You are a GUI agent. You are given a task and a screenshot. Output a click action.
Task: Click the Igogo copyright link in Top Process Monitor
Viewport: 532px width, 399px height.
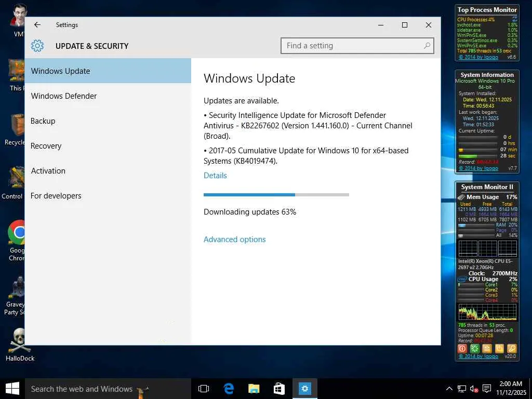478,57
